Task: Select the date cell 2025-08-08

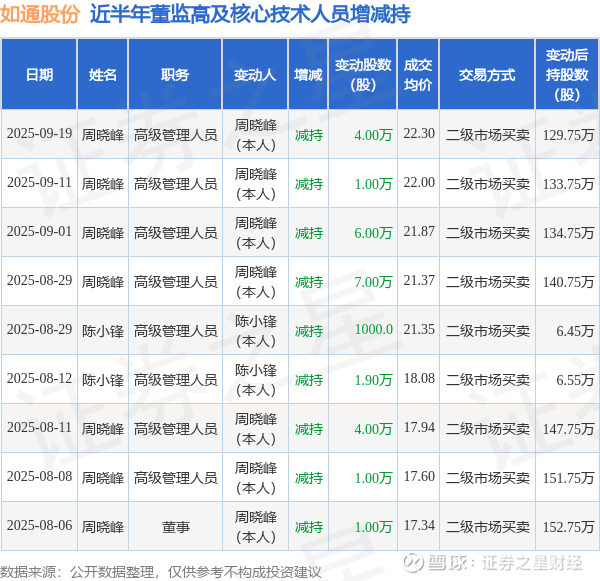Action: [39, 477]
